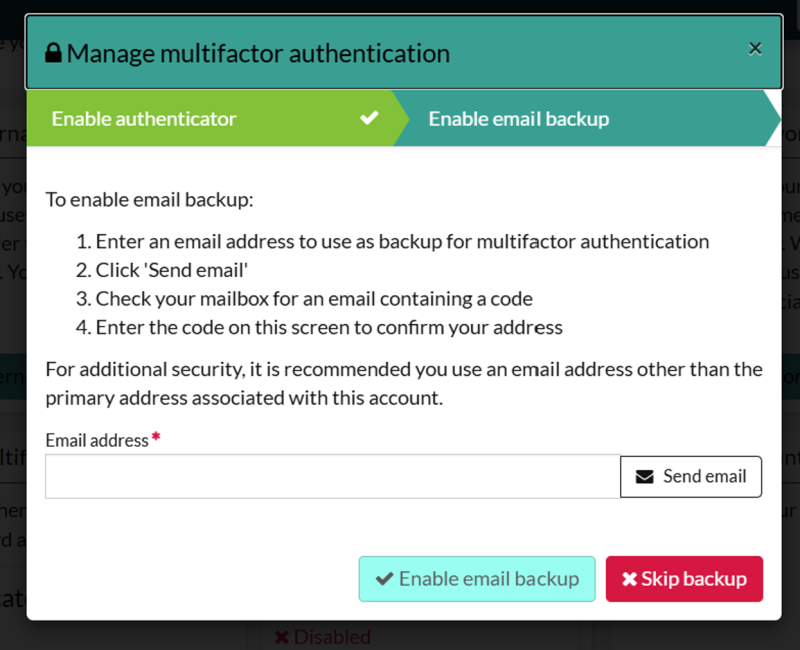Click 'Enter an email address to use' step
Viewport: 800px width, 650px height.
402,242
